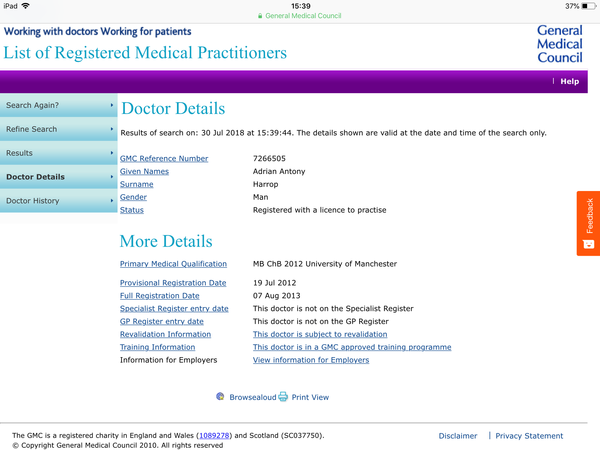
Task: Click the Print View text link
Action: 310,397
